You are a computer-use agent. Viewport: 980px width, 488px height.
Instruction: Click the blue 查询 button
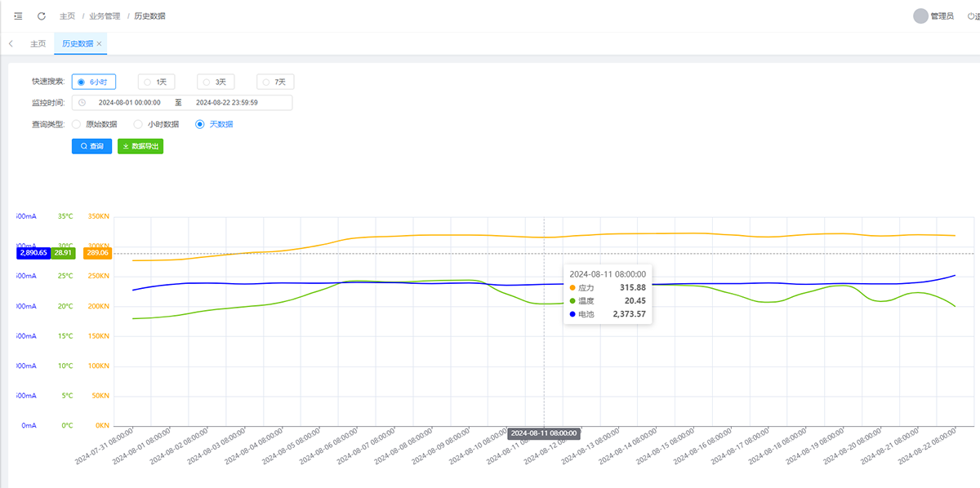91,146
